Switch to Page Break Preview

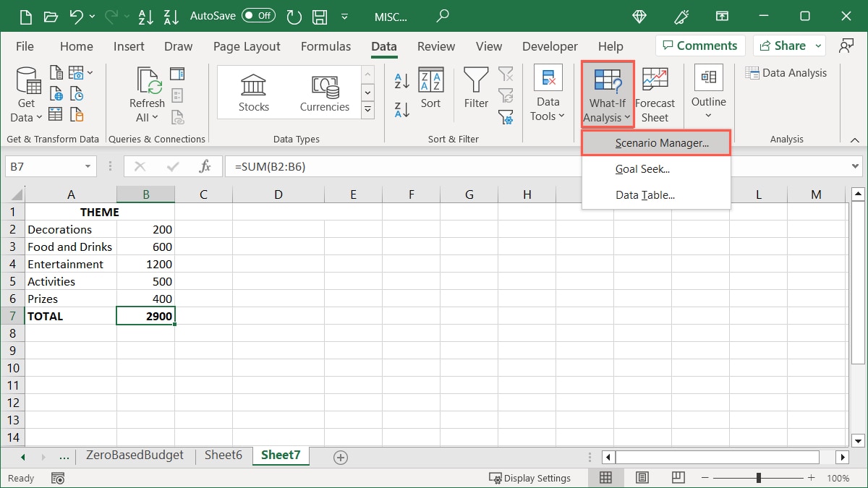(x=677, y=477)
